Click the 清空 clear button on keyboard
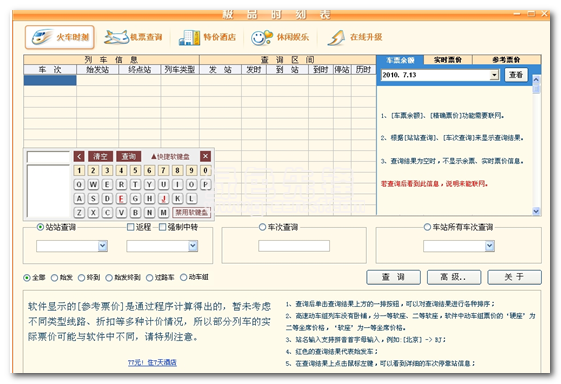 [101, 156]
